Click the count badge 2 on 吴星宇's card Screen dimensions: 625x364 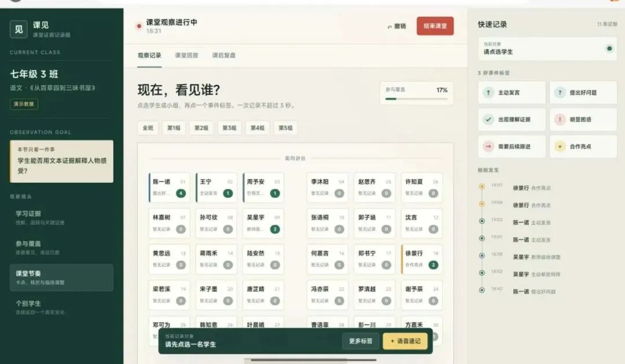275,229
